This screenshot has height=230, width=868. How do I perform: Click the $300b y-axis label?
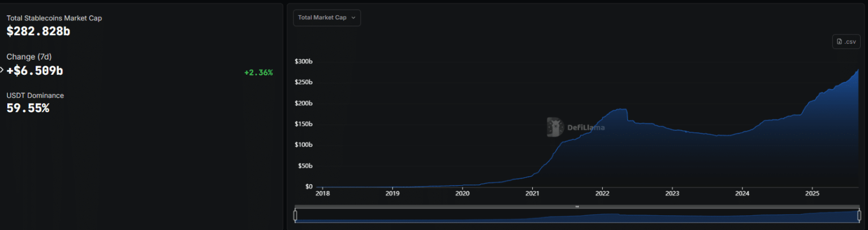pyautogui.click(x=304, y=61)
